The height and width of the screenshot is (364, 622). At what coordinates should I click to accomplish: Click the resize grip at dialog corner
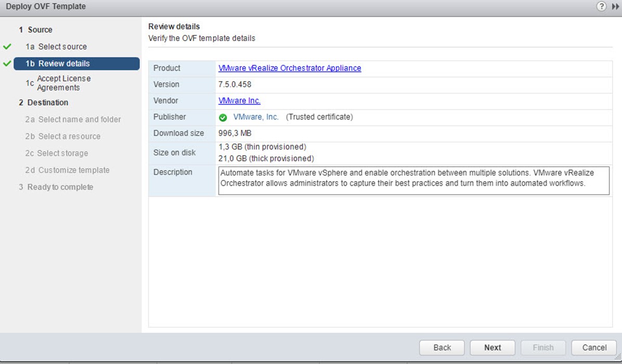point(618,357)
